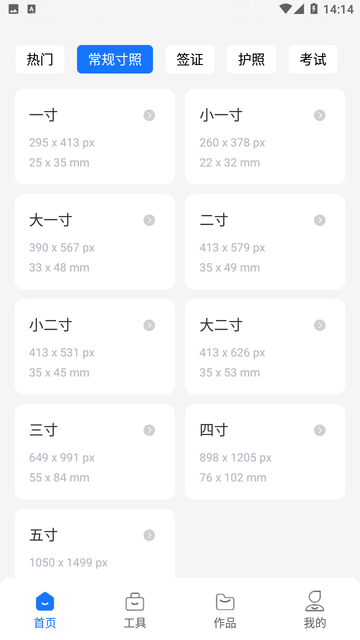Open the 工具 toolbox icon
This screenshot has height=640, width=360.
(135, 602)
